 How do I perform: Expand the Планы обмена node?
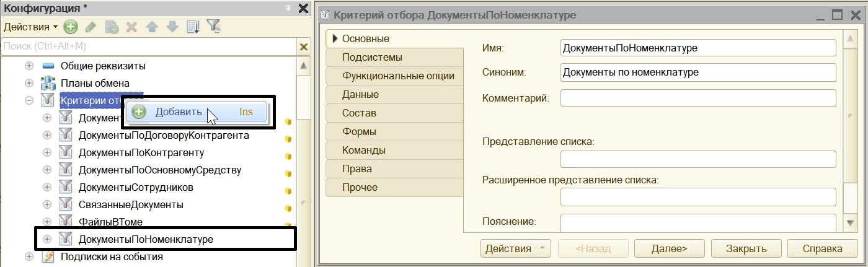coord(29,83)
